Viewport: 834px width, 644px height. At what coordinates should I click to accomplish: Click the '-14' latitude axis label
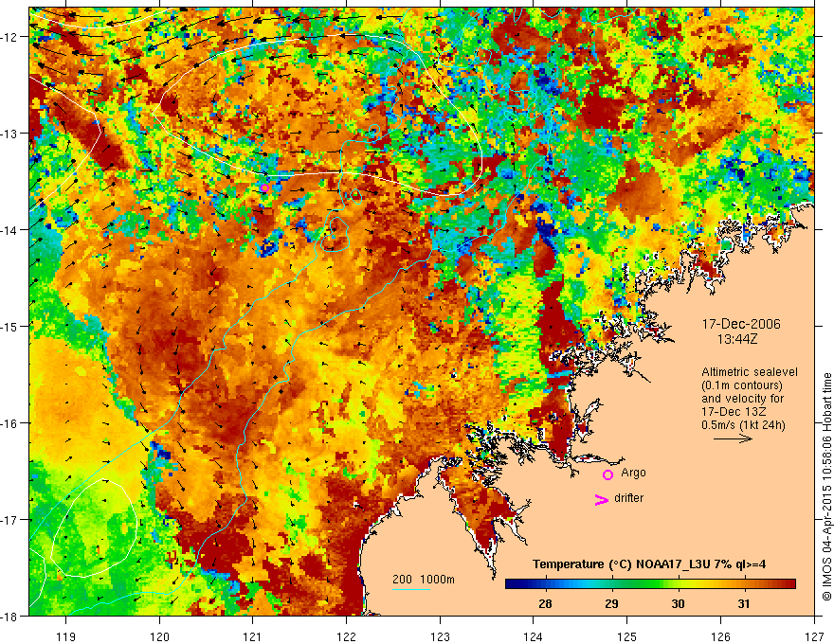click(x=10, y=230)
